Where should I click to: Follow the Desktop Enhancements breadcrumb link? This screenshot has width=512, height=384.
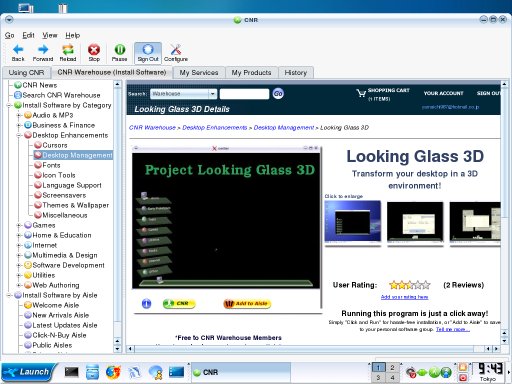[215, 128]
